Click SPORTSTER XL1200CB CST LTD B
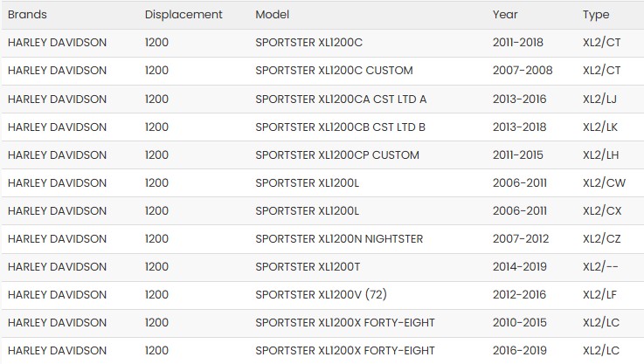This screenshot has height=364, width=644. coord(340,127)
